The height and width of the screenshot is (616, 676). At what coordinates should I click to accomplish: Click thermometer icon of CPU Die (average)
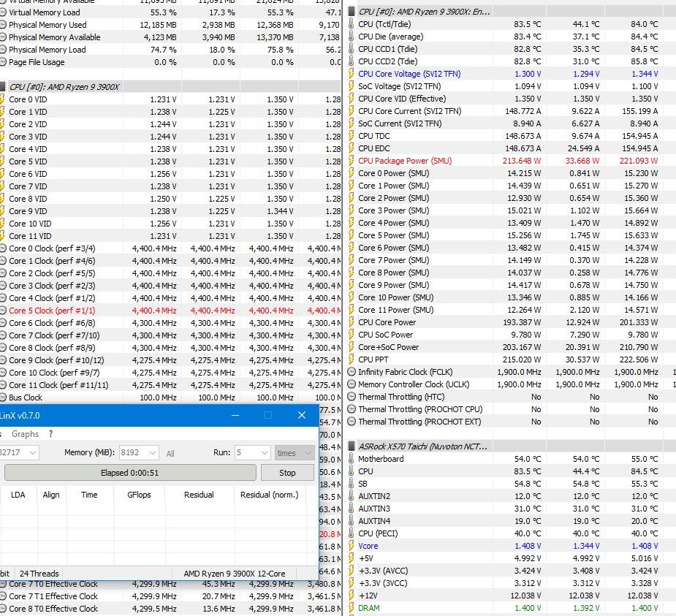coord(352,37)
